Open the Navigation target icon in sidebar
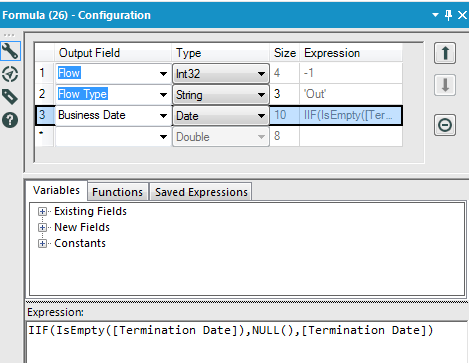The height and width of the screenshot is (363, 469). click(10, 74)
